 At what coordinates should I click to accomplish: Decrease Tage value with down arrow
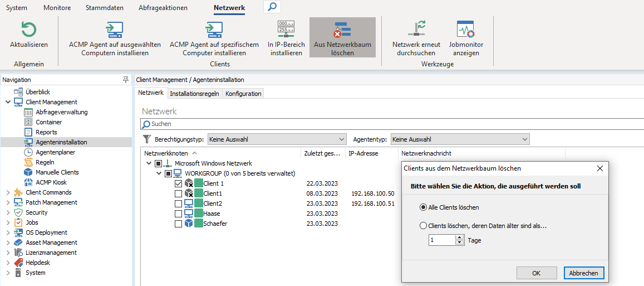[x=459, y=243]
